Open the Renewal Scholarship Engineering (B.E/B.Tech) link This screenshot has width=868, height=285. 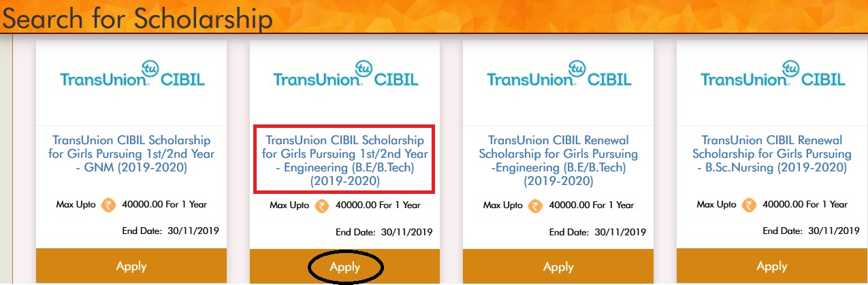pyautogui.click(x=559, y=161)
